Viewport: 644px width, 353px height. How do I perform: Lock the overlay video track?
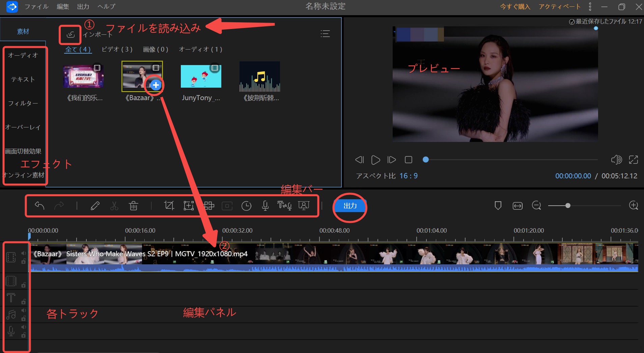[x=24, y=285]
